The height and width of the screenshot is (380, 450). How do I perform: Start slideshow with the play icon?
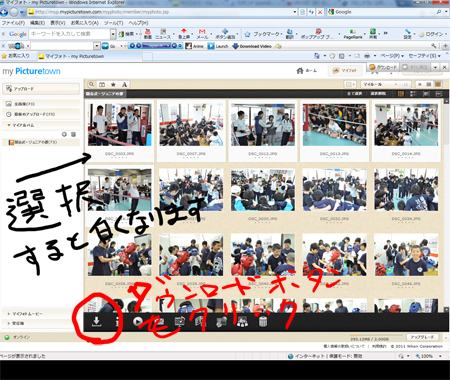coord(137,321)
